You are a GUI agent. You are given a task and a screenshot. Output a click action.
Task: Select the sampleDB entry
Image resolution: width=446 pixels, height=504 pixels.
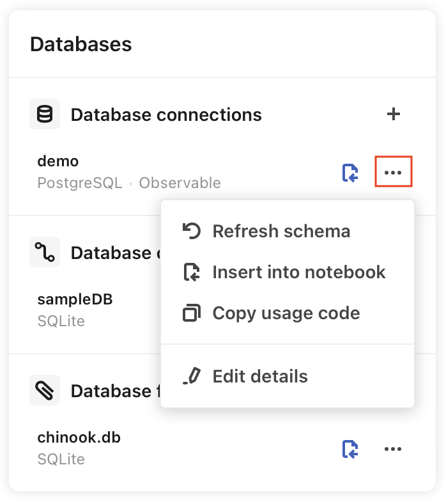75,299
